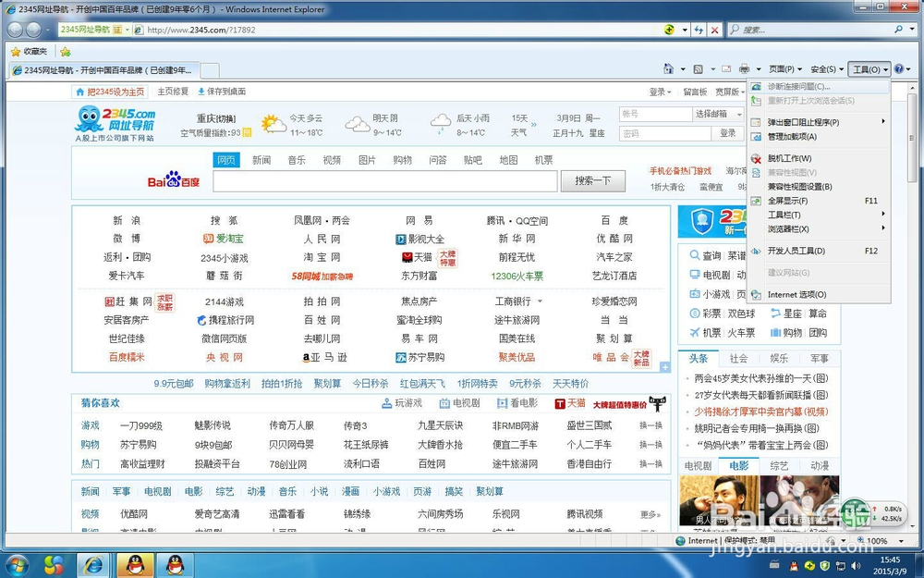Click the volume speaker icon in system tray
Screen dimensions: 924x578
click(856, 566)
